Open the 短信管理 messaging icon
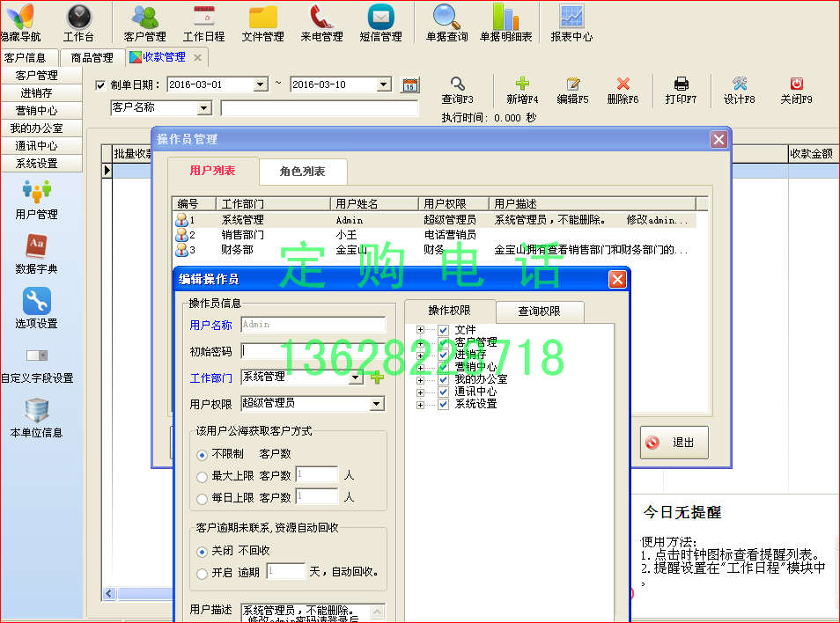The image size is (840, 623). 380,22
